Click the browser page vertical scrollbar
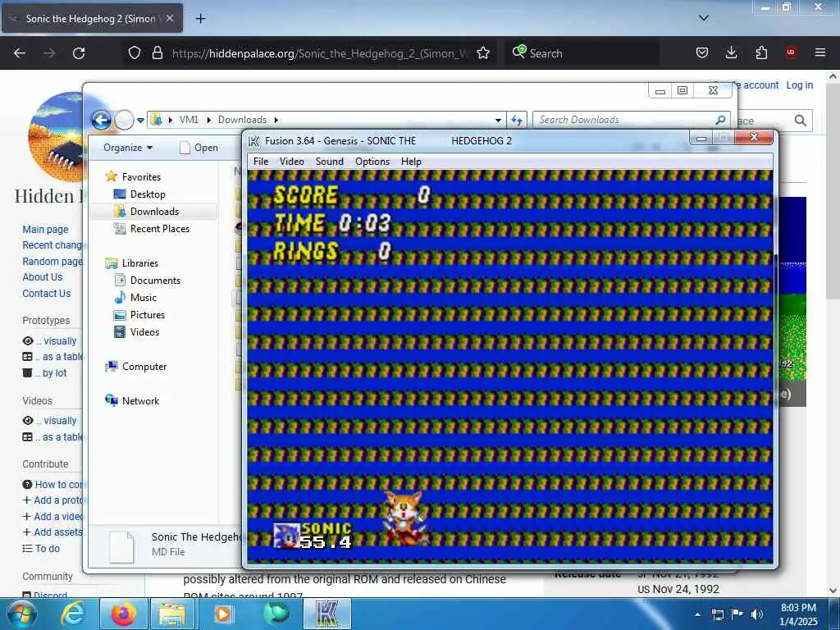840x630 pixels. [x=833, y=192]
